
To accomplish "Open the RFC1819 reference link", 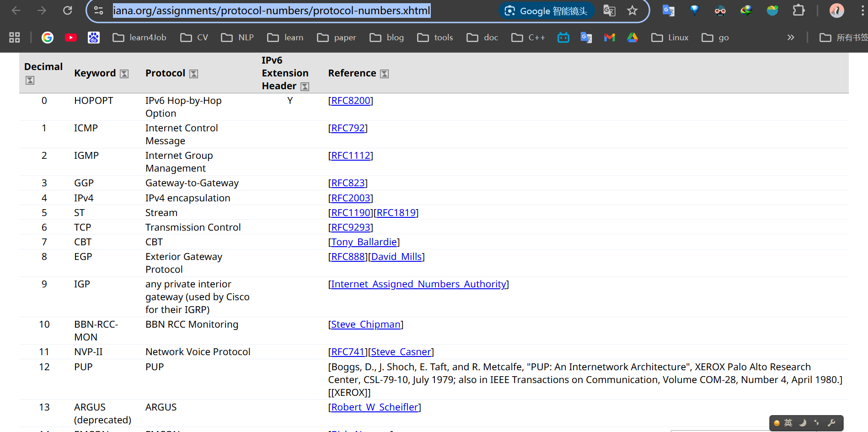I will point(396,213).
